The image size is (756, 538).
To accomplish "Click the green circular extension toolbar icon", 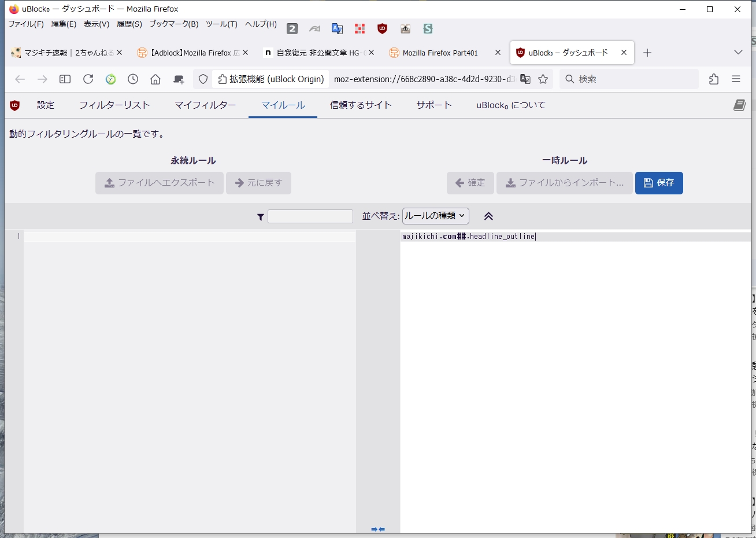I will click(110, 79).
